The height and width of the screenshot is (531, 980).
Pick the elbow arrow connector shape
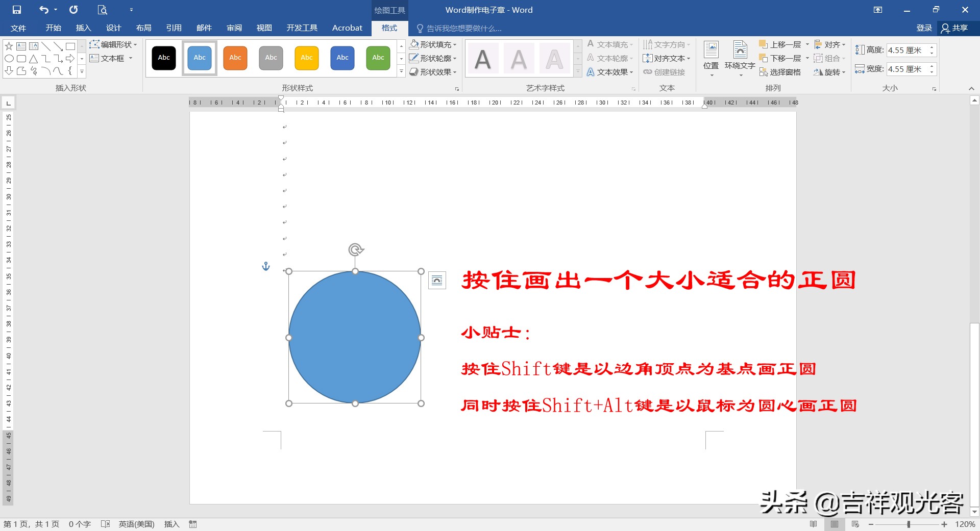[58, 59]
